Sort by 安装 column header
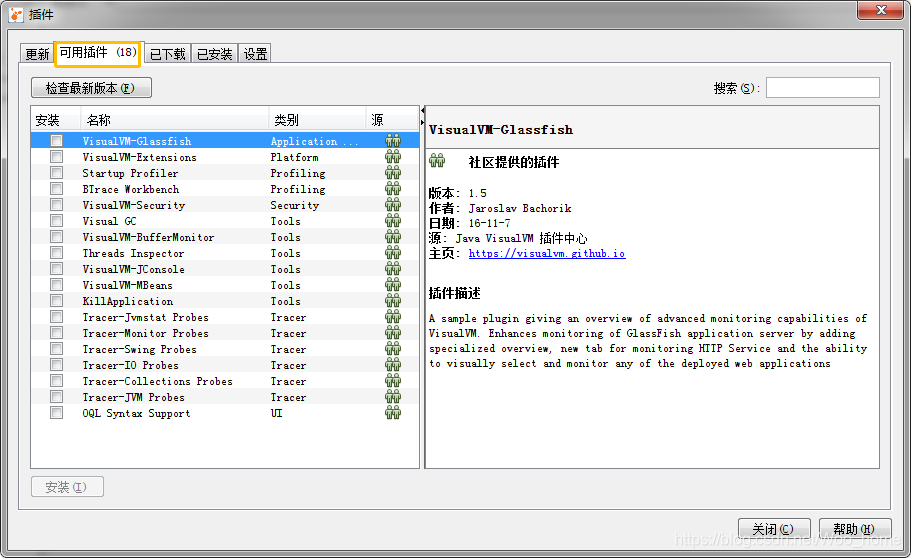 coord(56,120)
